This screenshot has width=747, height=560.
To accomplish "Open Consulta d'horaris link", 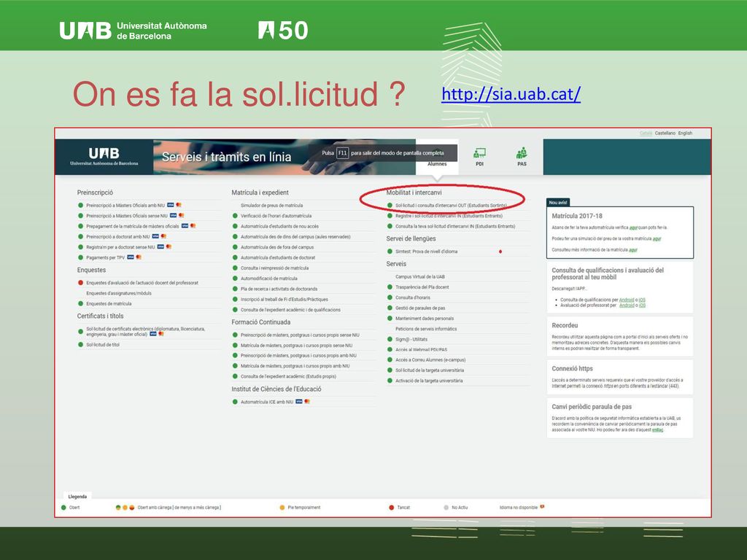I will click(x=413, y=297).
